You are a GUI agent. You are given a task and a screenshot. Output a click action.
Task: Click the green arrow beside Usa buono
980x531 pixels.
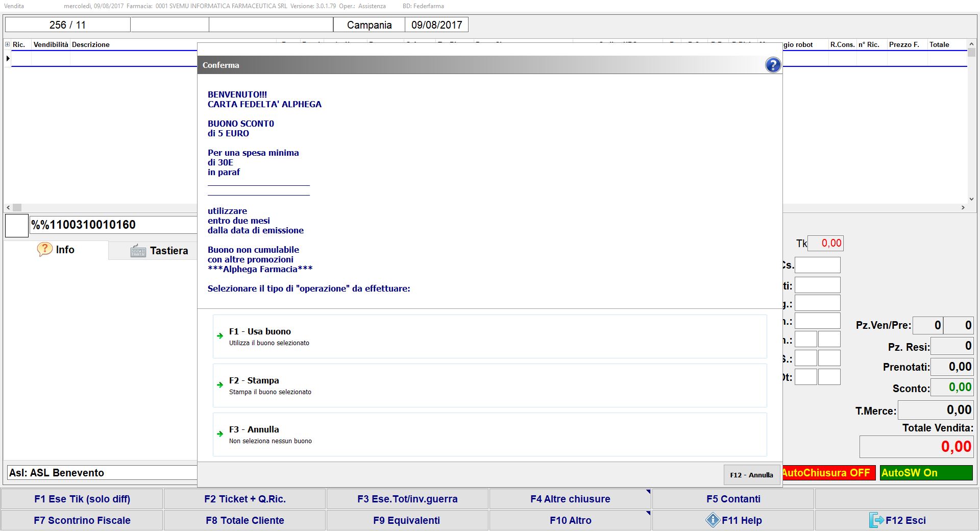coord(220,336)
